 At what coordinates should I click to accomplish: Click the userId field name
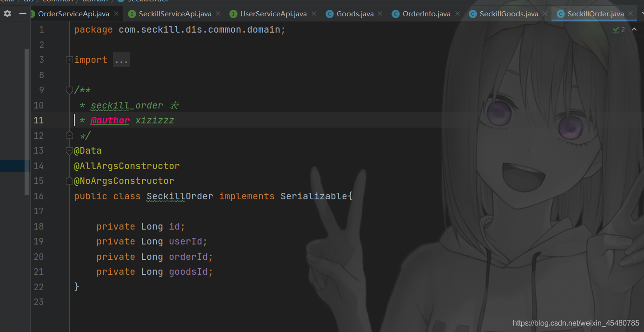[x=186, y=241]
